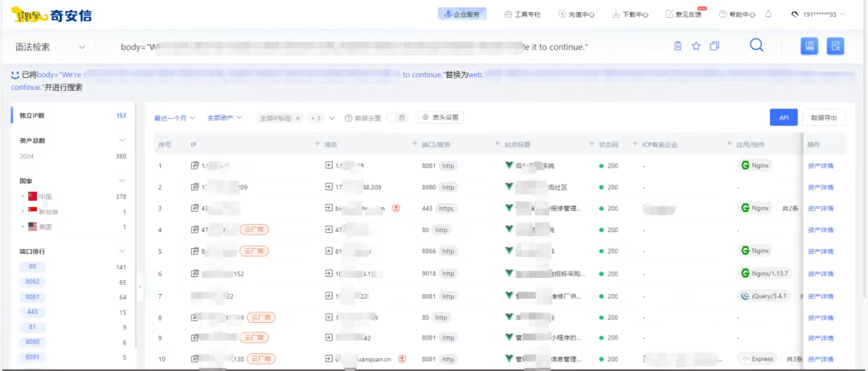Viewport: 868px width, 371px height.
Task: Open 意见反馈 menu
Action: click(684, 14)
